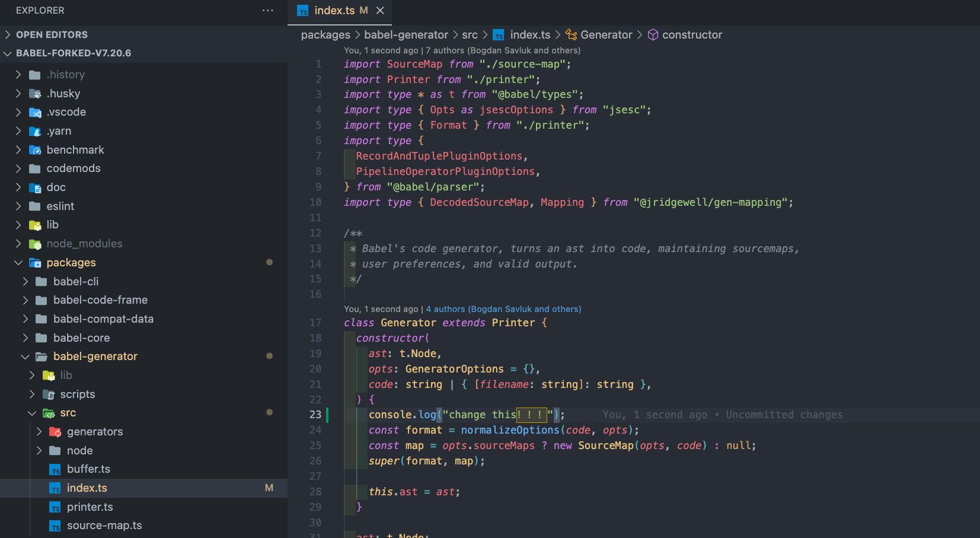The width and height of the screenshot is (980, 538).
Task: Place cursor on 'class Generator extends Printer' line
Action: pyautogui.click(x=446, y=323)
